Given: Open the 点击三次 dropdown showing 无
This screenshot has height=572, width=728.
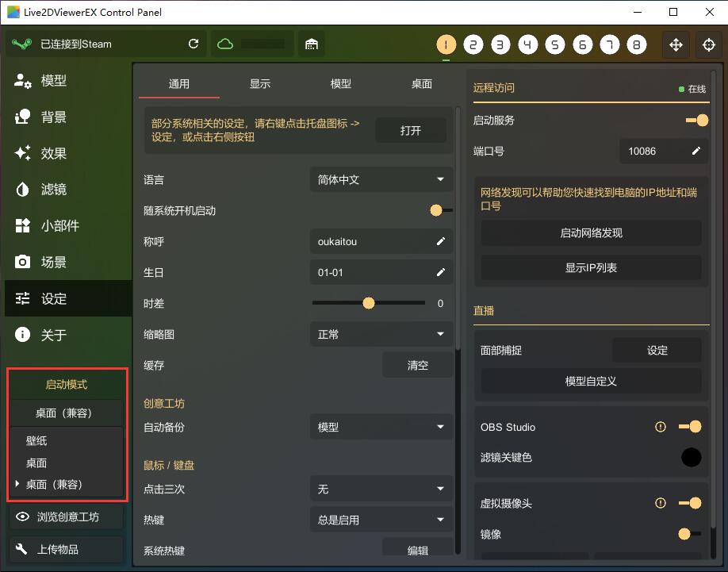Looking at the screenshot, I should point(381,489).
